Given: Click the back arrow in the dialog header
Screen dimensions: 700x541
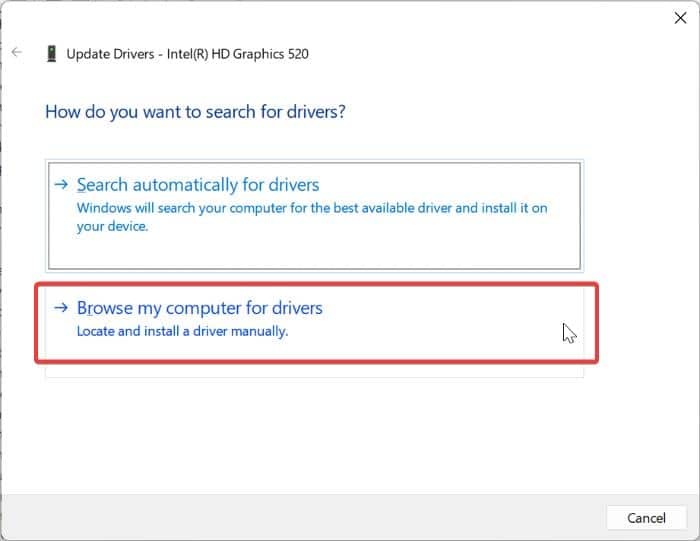Looking at the screenshot, I should click(x=17, y=52).
